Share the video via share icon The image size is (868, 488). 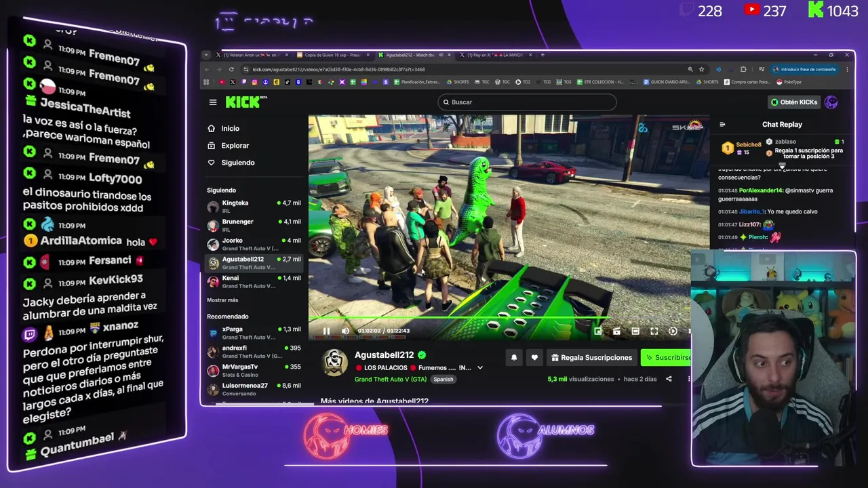click(669, 379)
